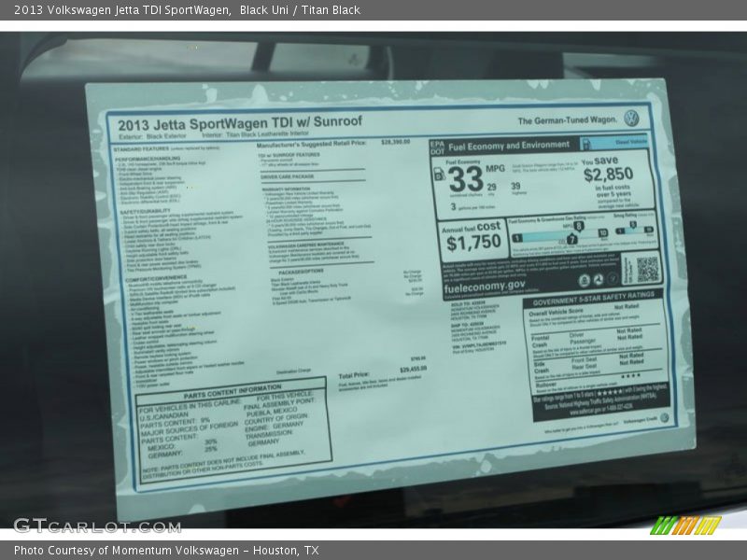Viewport: 747px width, 560px height.
Task: Click 'PARTS CONTENT INFORMATION' heading
Action: (x=233, y=391)
